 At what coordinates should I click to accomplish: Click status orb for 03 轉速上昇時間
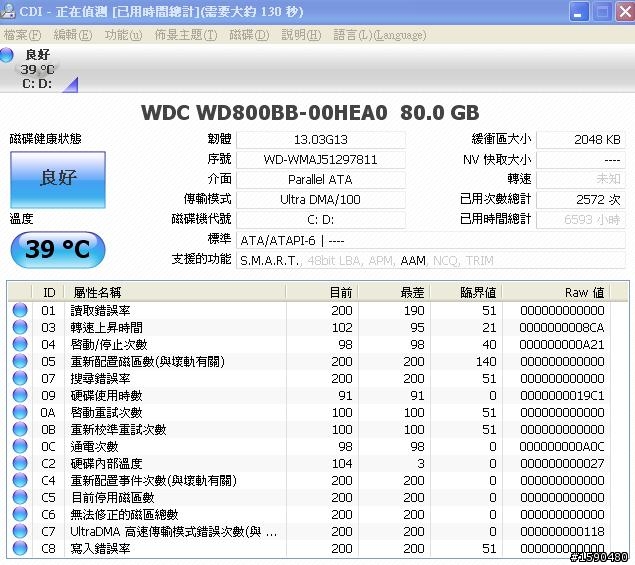(x=20, y=327)
